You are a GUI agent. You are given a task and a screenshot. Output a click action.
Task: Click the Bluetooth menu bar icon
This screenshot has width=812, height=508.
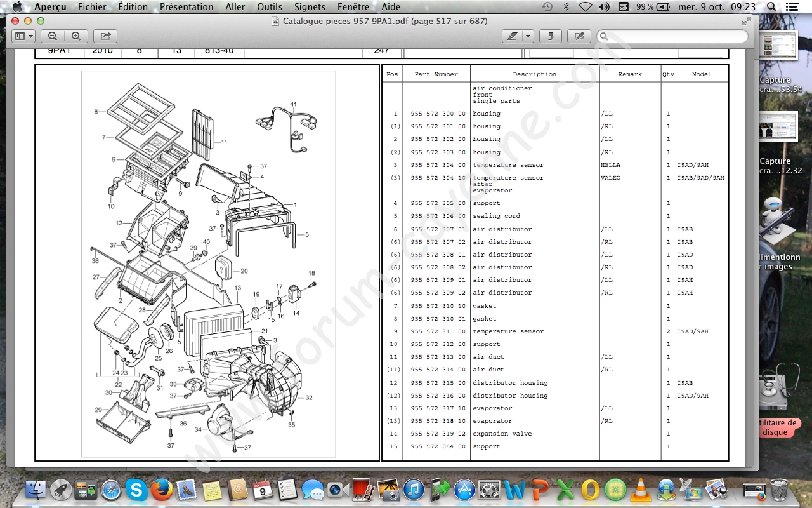(x=566, y=7)
